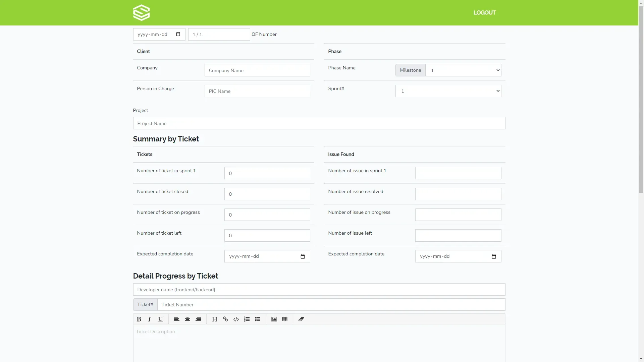Open the calendar picker on the top date field

178,34
